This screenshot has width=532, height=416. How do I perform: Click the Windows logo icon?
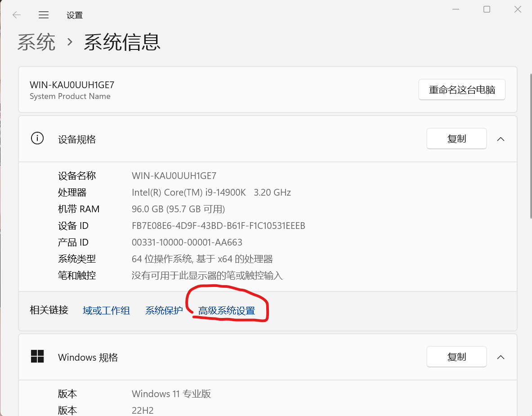[37, 357]
